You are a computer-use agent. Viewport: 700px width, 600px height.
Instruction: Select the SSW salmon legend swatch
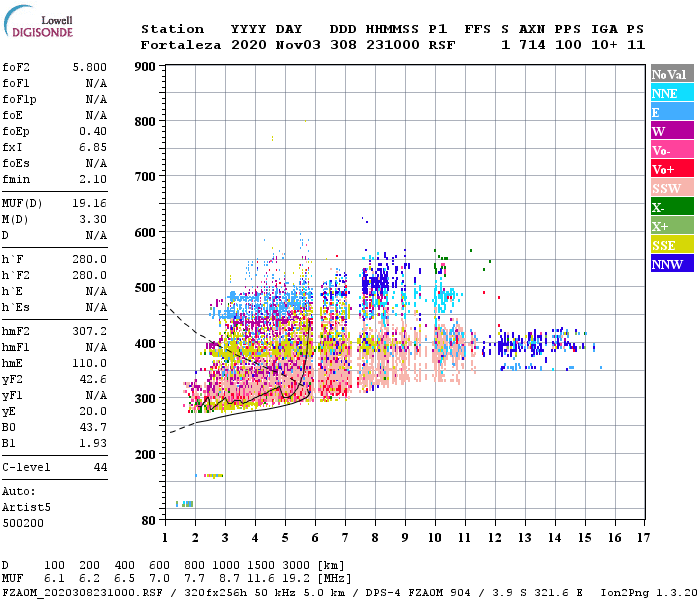click(x=672, y=188)
